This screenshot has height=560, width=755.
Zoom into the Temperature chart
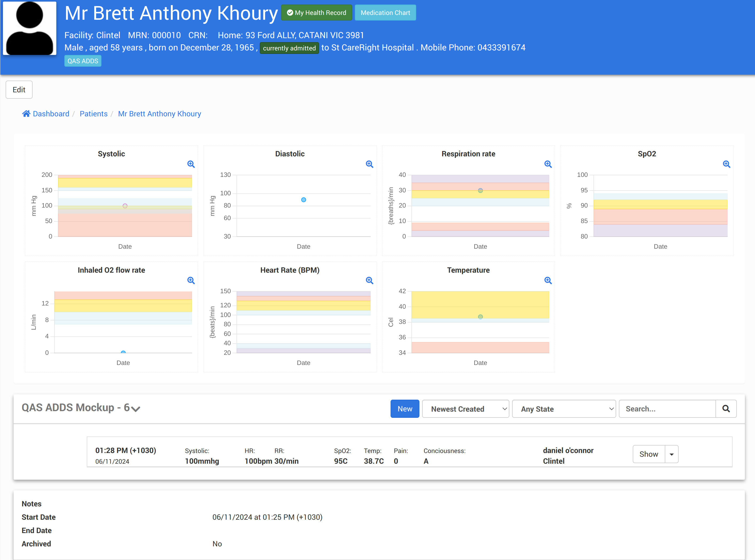click(x=548, y=280)
